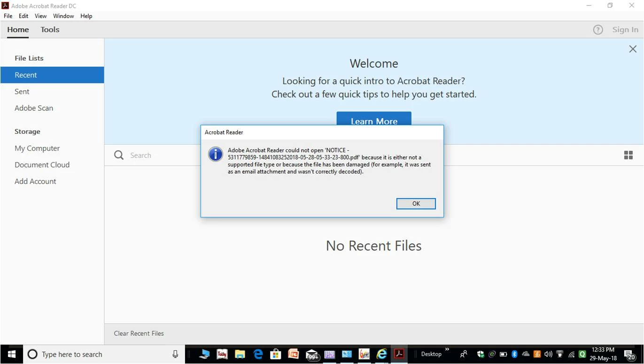Screen dimensions: 644x364
Task: Click the Cortana circle icon
Action: 32,354
